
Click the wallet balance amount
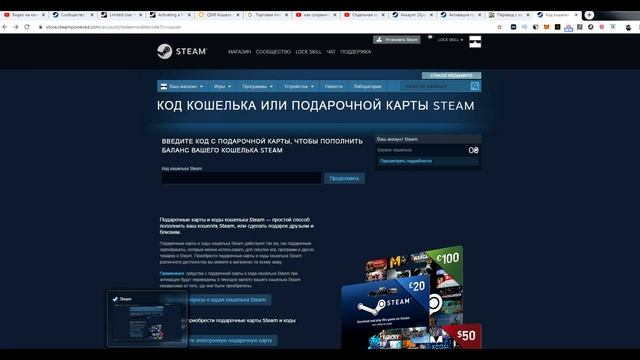click(x=473, y=150)
